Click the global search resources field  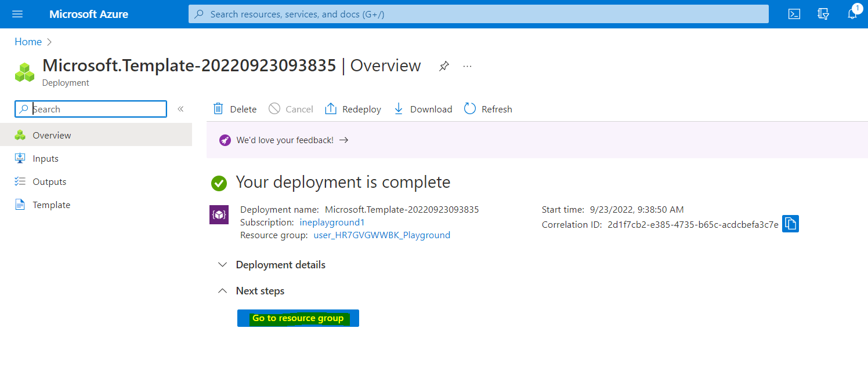(478, 14)
